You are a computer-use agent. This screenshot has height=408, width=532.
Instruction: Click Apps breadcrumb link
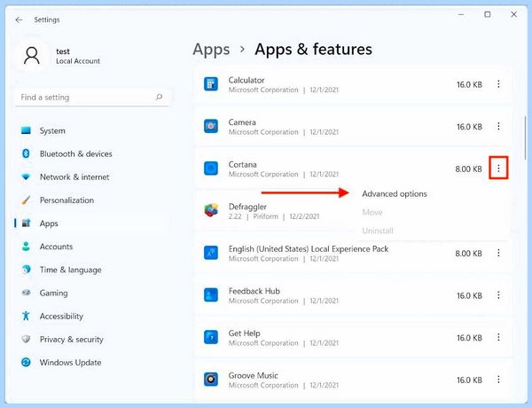click(211, 50)
